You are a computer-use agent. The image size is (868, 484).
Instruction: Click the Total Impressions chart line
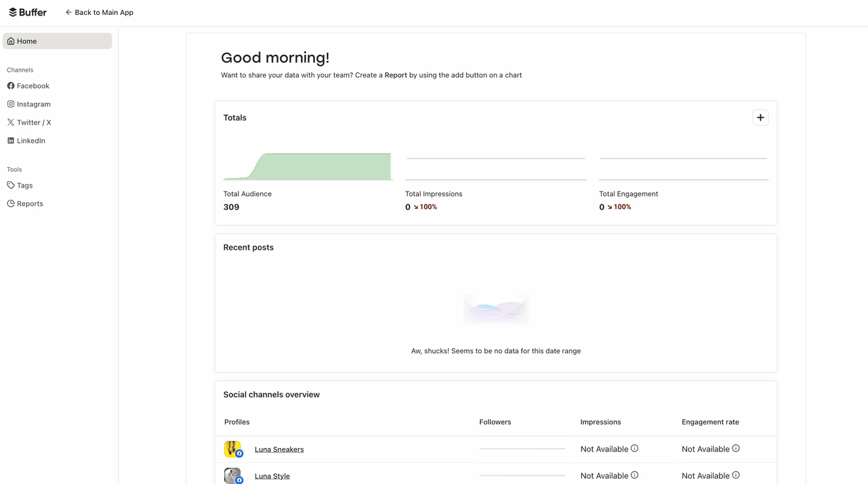coord(496,158)
